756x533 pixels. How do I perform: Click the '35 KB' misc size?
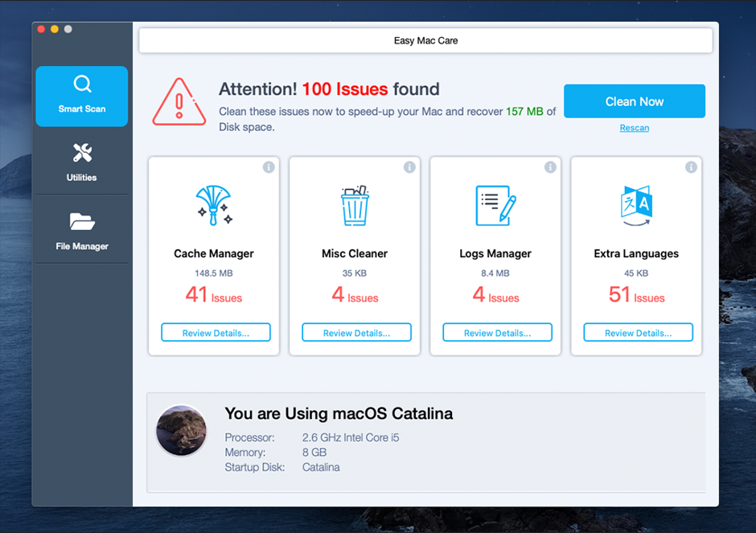click(355, 273)
